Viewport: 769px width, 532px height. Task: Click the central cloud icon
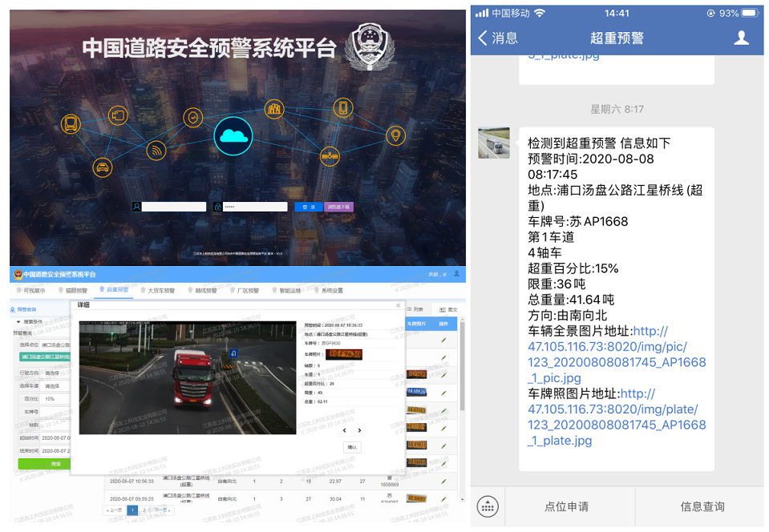tap(233, 135)
